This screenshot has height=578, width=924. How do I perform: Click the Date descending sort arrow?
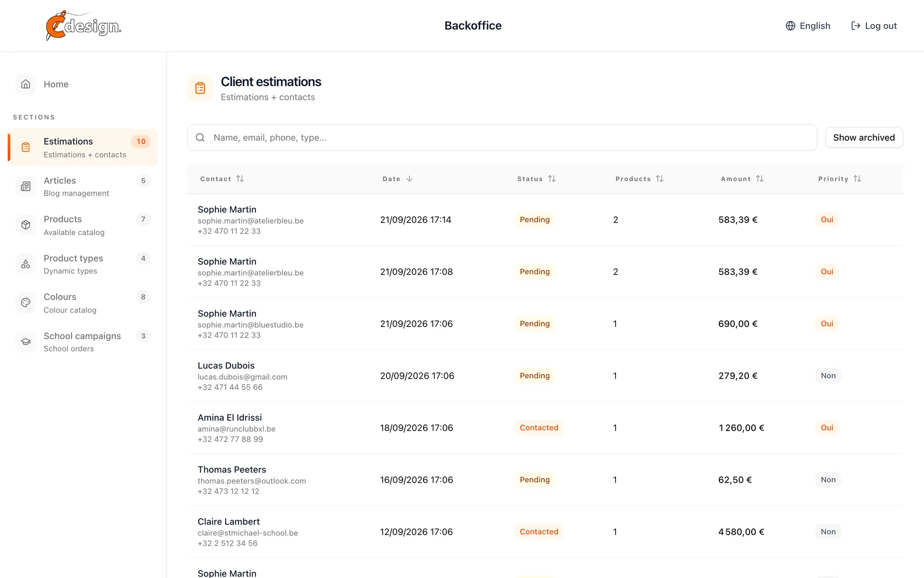[410, 179]
